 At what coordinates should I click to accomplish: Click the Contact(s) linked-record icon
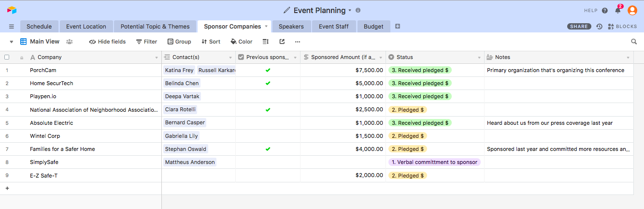tap(167, 57)
